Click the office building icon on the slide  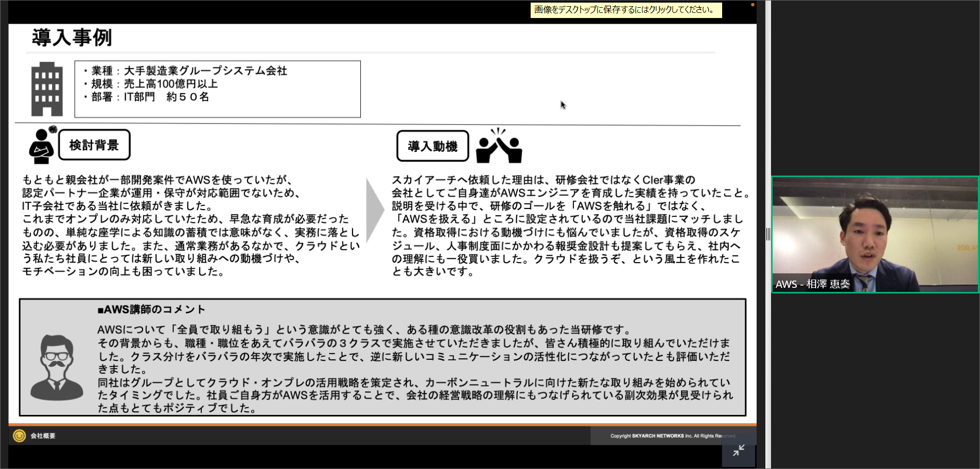pos(47,89)
